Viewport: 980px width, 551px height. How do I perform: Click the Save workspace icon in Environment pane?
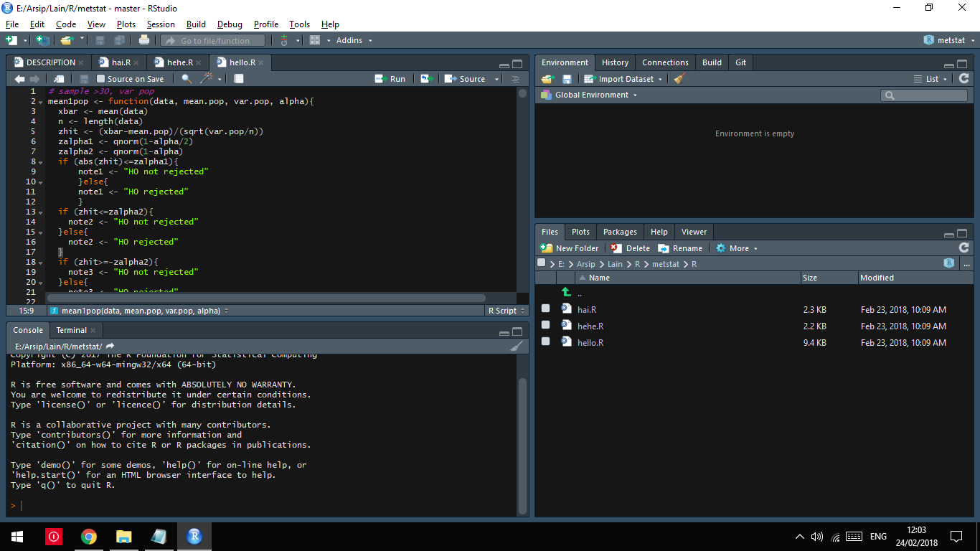click(x=567, y=79)
